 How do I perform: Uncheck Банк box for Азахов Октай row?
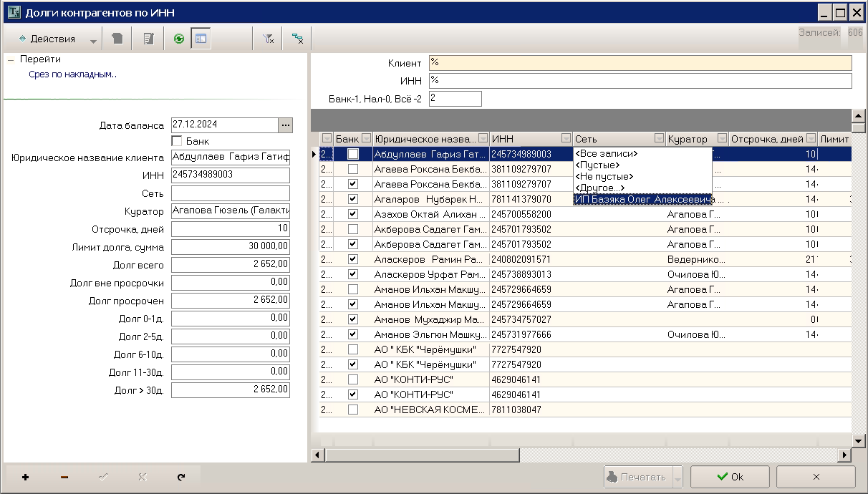tap(352, 214)
